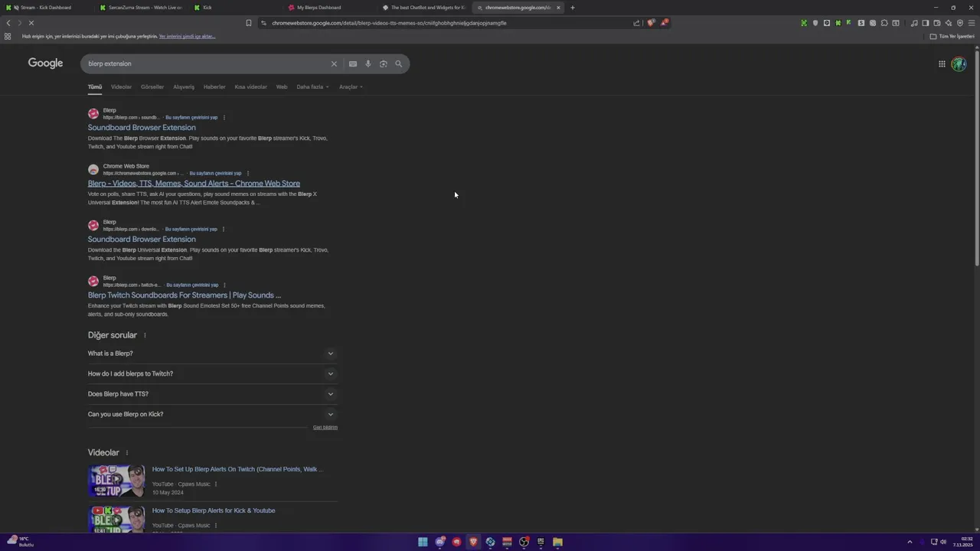Close the chromewebstore.google.com tab

[x=558, y=8]
